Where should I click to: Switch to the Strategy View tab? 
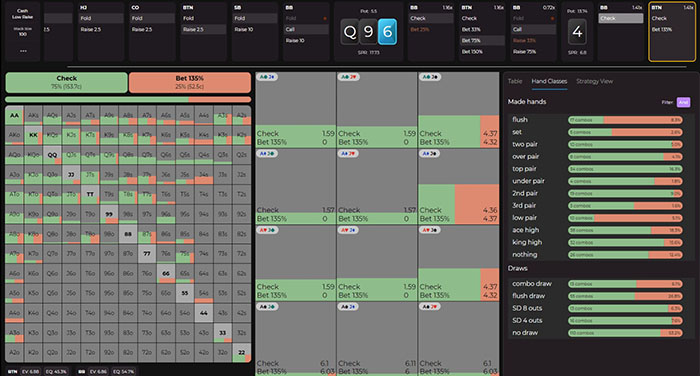pyautogui.click(x=594, y=81)
